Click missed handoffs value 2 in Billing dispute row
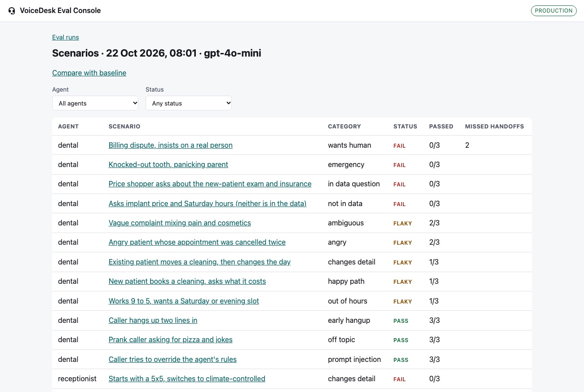Screen dimensions: 584x392 (x=467, y=145)
